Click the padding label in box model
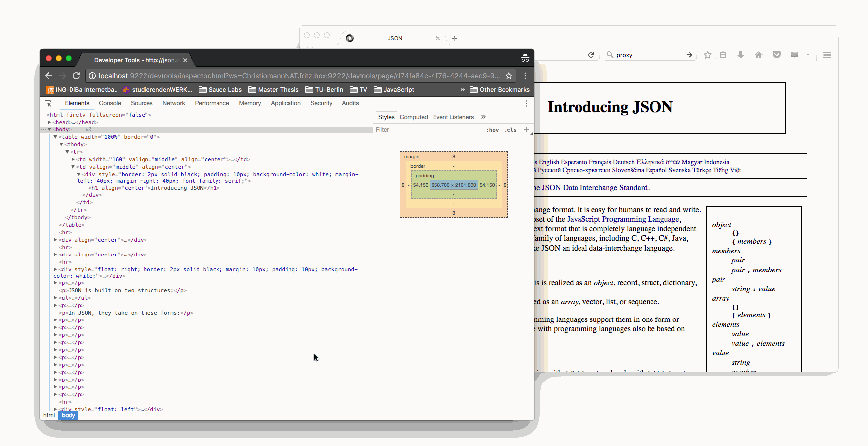Image resolution: width=868 pixels, height=446 pixels. (x=425, y=176)
